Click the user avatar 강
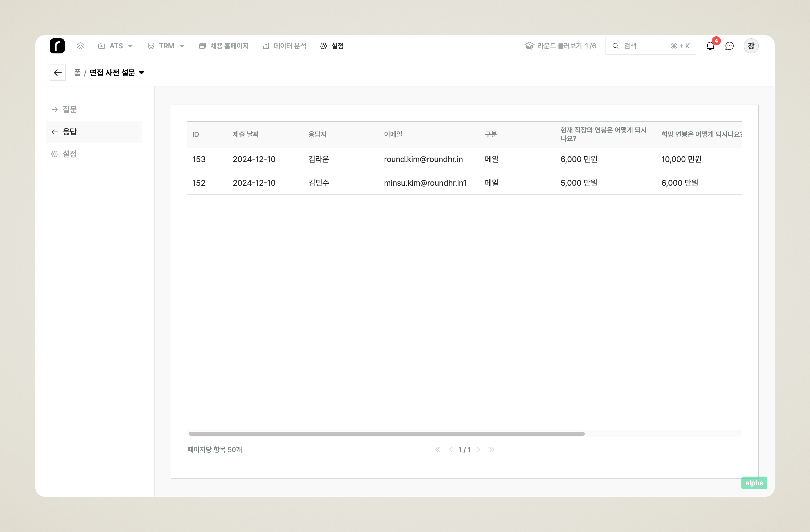Screen dimensions: 810x532 click(x=751, y=46)
